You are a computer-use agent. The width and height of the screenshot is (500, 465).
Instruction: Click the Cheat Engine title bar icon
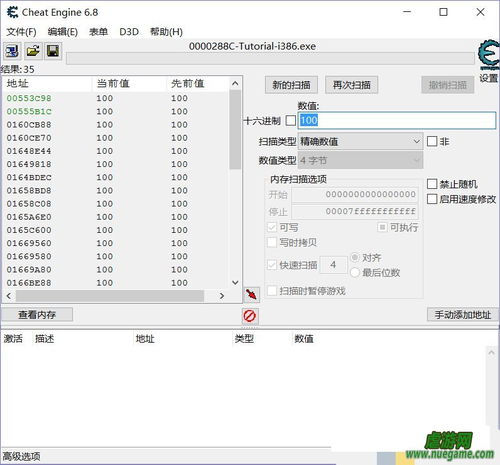[x=13, y=12]
